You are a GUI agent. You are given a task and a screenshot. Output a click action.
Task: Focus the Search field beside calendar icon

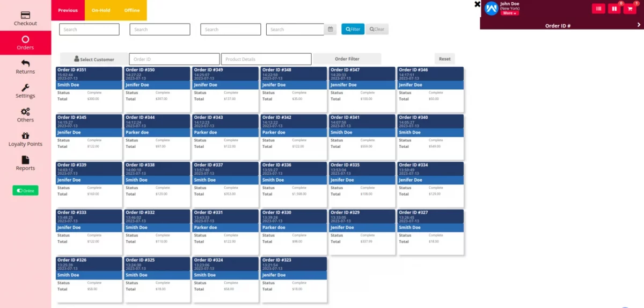(295, 30)
